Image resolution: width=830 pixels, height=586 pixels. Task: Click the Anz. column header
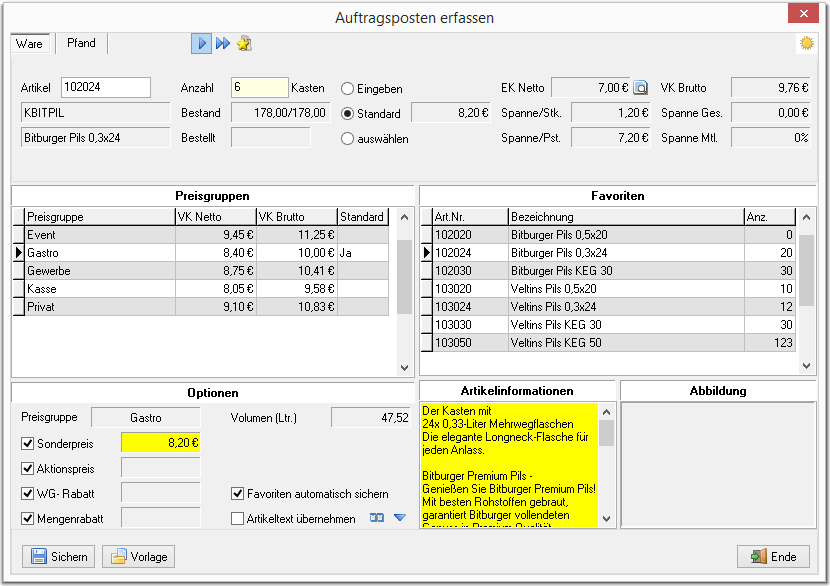pos(770,217)
